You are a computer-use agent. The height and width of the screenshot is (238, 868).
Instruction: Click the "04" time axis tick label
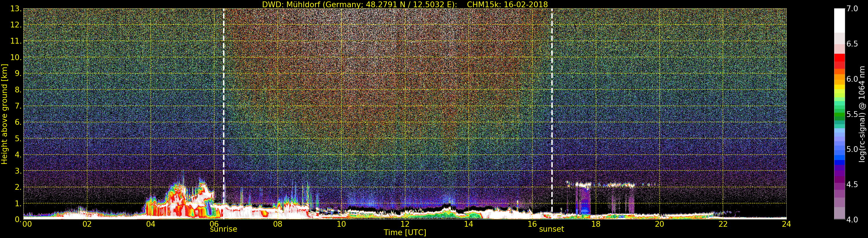[x=151, y=224]
